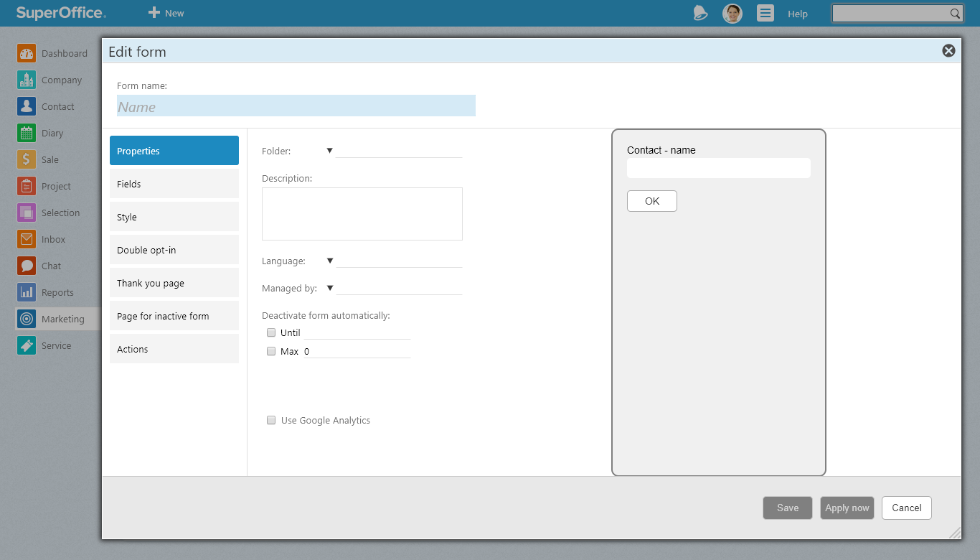This screenshot has width=980, height=560.
Task: Click the Max number input field
Action: pyautogui.click(x=357, y=351)
